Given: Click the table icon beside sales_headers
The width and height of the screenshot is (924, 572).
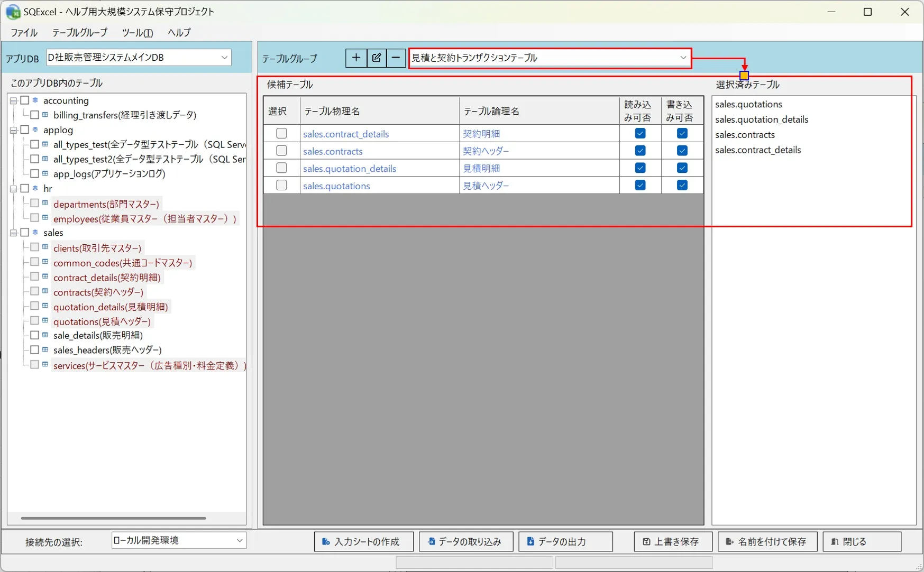Looking at the screenshot, I should 45,349.
